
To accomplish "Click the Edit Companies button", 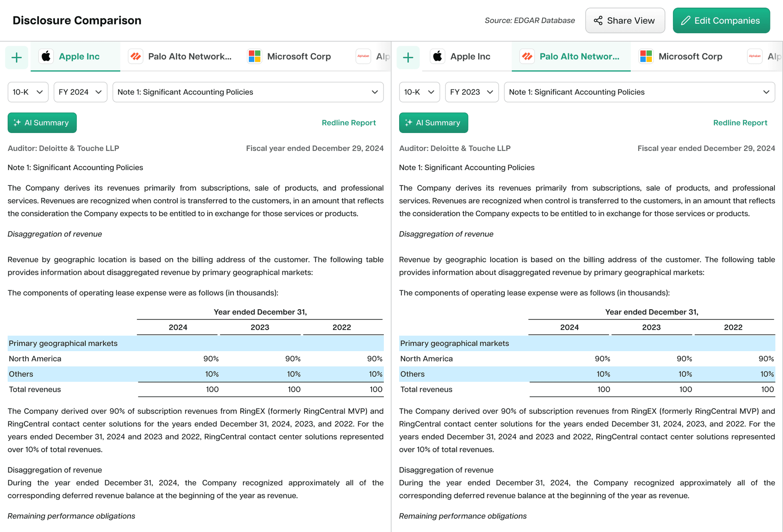I will (721, 21).
